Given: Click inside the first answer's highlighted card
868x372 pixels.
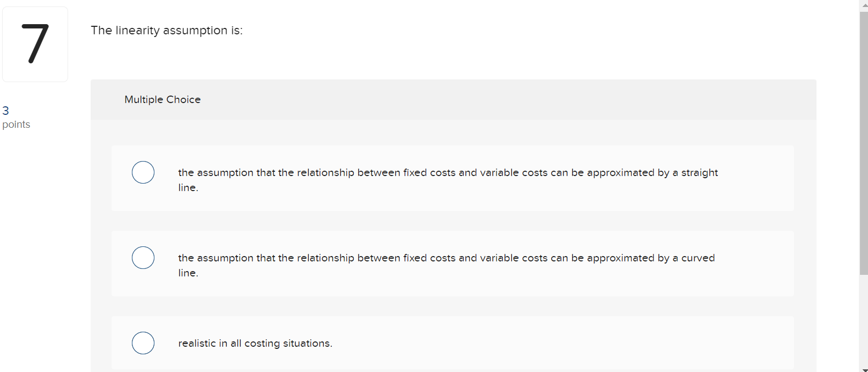Looking at the screenshot, I should [483, 180].
